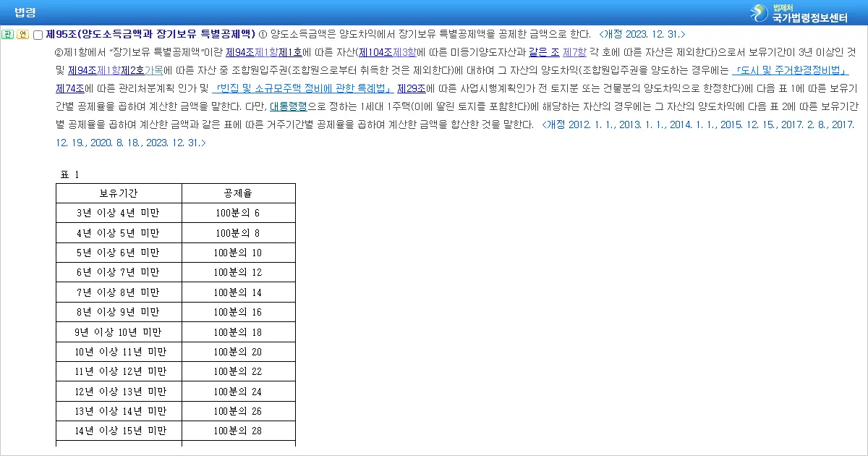Open the 제94조제1항제2호가목 link
The width and height of the screenshot is (868, 456).
tap(116, 70)
